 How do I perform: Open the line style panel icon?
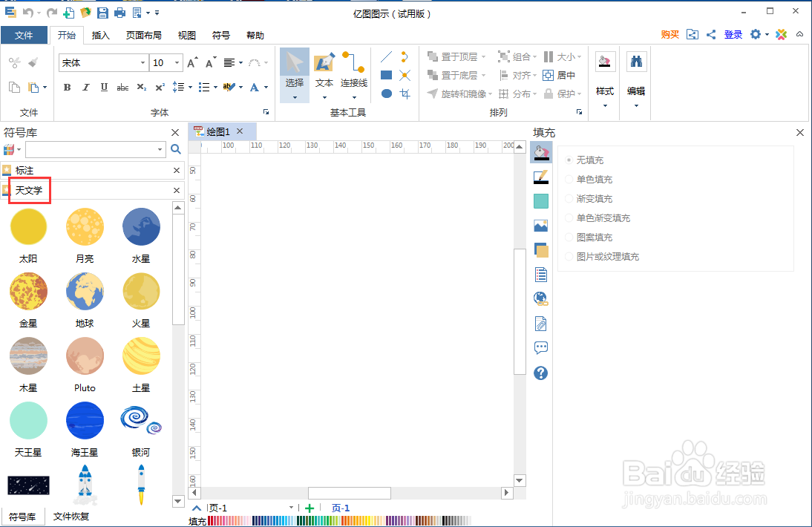pos(540,177)
